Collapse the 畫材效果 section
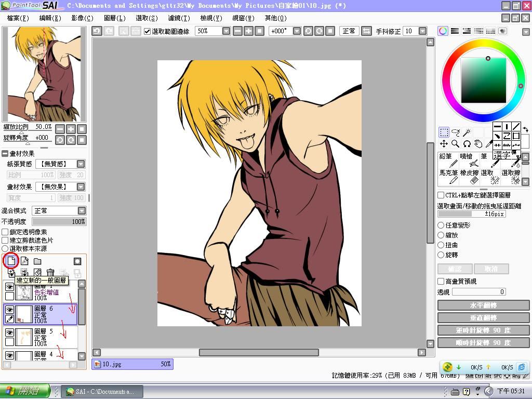The width and height of the screenshot is (532, 399). 5,154
